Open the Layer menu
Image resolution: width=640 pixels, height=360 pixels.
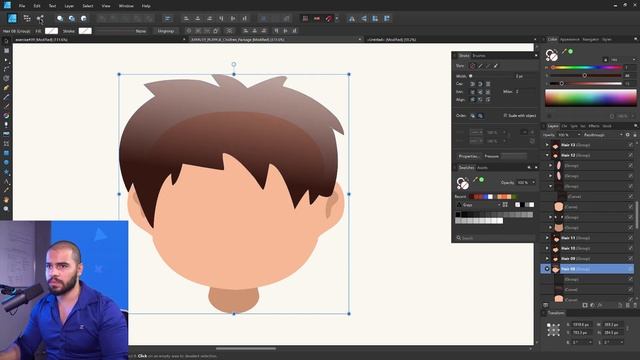tap(69, 6)
